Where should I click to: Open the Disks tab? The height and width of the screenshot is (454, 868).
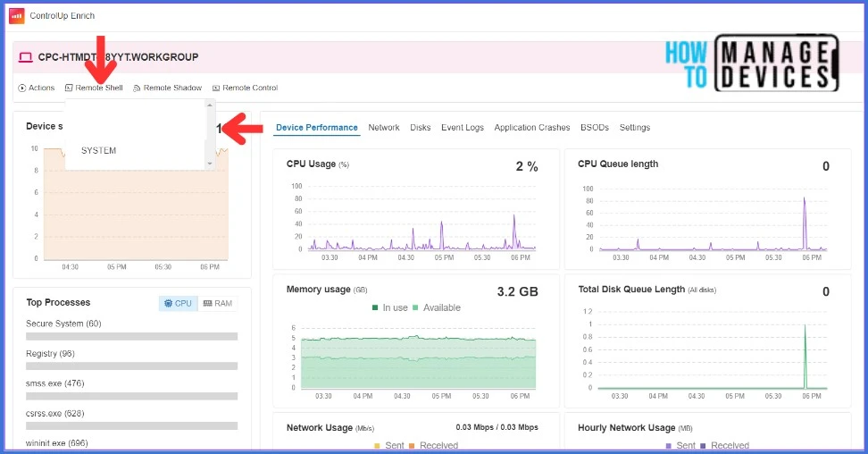coord(421,128)
